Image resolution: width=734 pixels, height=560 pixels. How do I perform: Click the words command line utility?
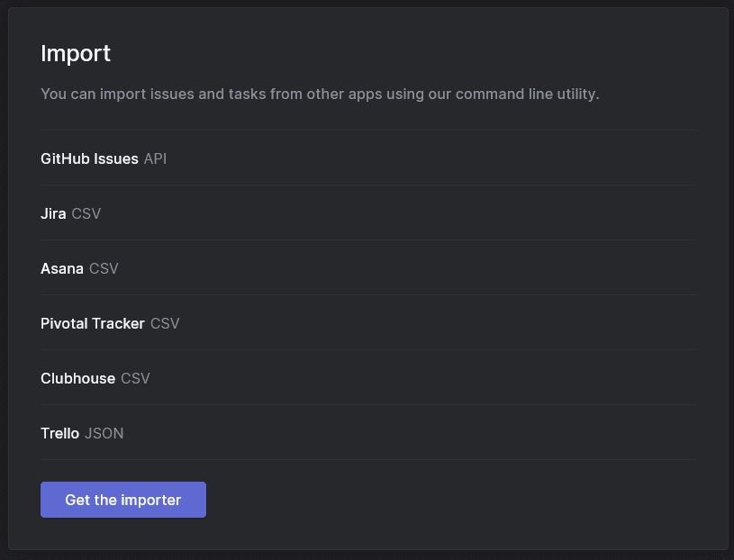[x=528, y=94]
